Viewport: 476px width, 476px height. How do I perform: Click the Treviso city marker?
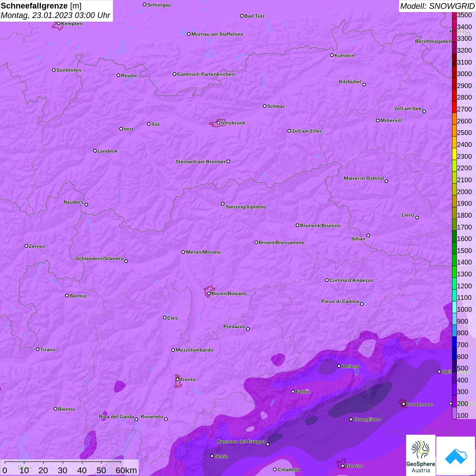[x=343, y=466]
